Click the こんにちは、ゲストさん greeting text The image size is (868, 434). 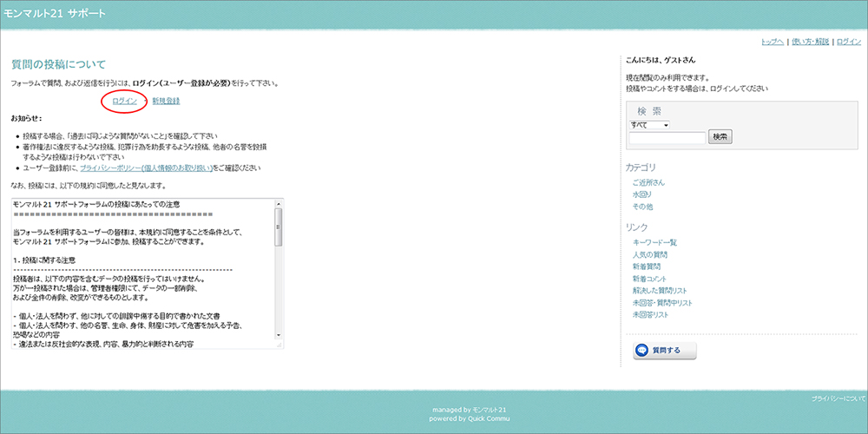pos(661,61)
